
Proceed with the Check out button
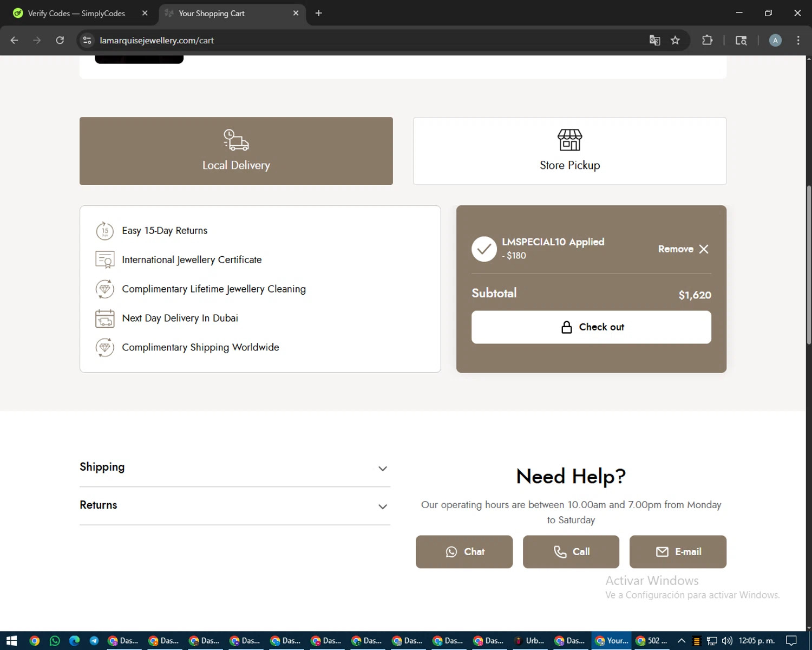[x=591, y=327]
